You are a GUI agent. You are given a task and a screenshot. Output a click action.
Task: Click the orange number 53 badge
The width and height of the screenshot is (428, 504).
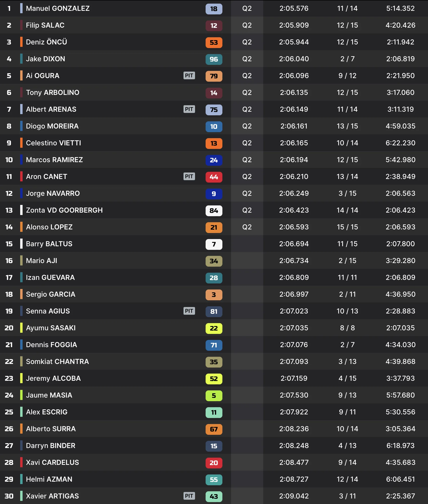pyautogui.click(x=214, y=43)
